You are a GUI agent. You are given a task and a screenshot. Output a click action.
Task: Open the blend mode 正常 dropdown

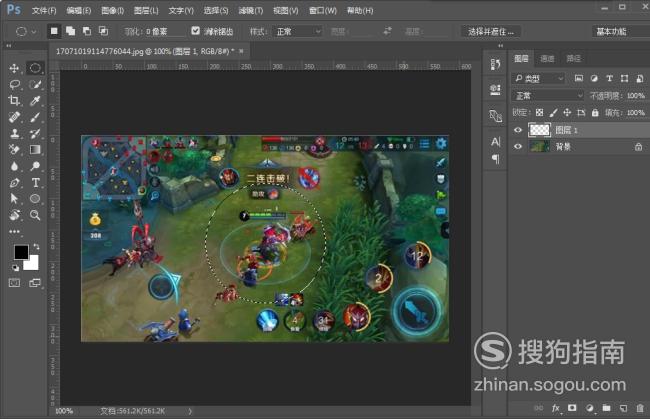coord(548,96)
